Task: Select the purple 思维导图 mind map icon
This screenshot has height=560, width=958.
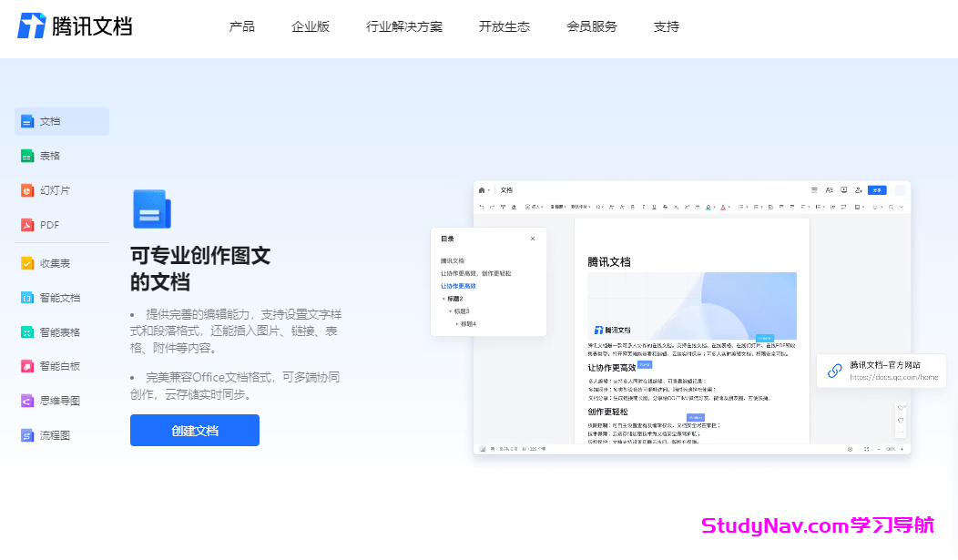Action: click(x=27, y=402)
